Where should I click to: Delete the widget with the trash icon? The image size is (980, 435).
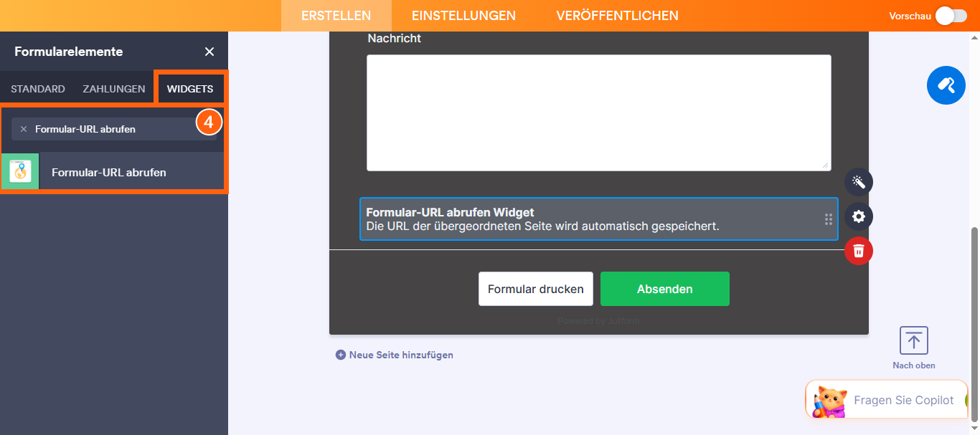(859, 251)
